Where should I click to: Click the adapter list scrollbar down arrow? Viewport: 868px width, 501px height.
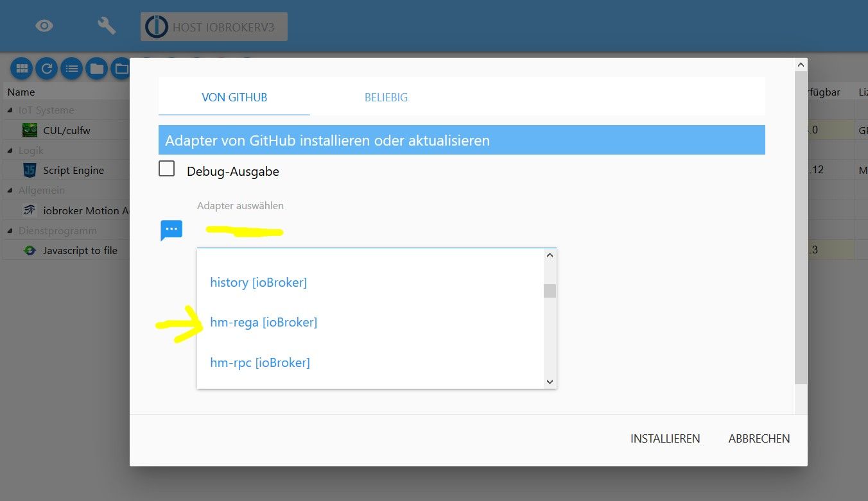pos(550,382)
